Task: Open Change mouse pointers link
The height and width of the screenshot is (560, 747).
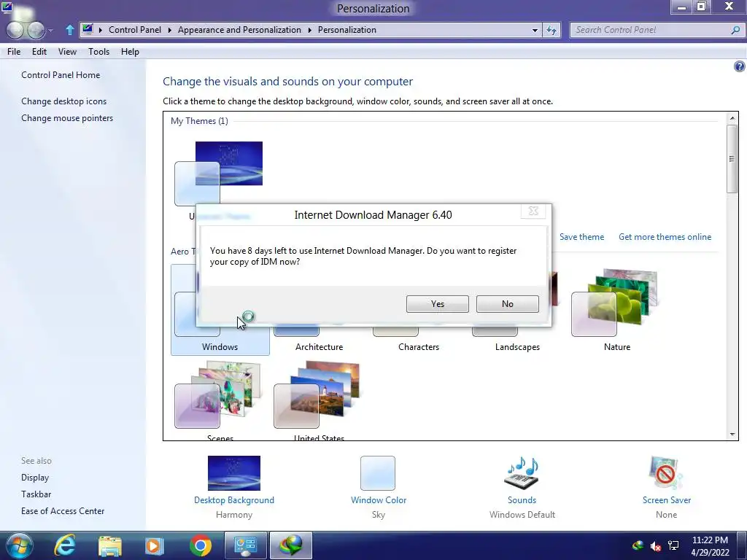Action: coord(67,117)
